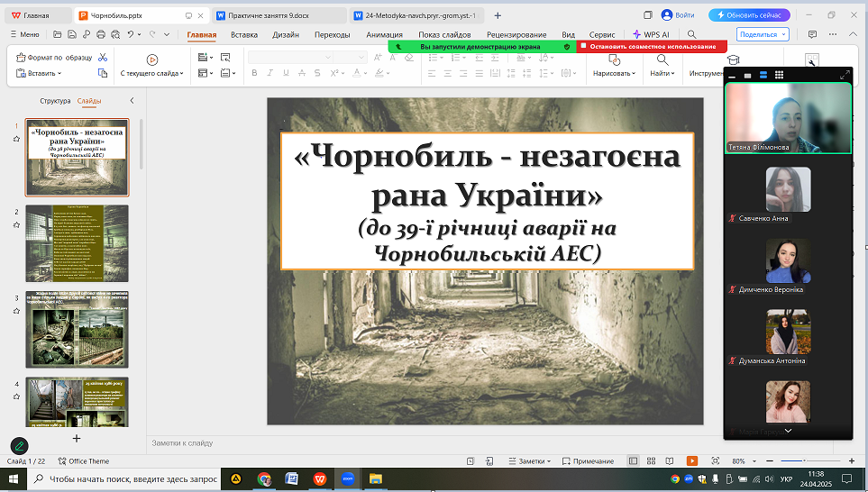This screenshot has width=868, height=492.
Task: Open Zoom icon in Windows taskbar
Action: (x=348, y=478)
